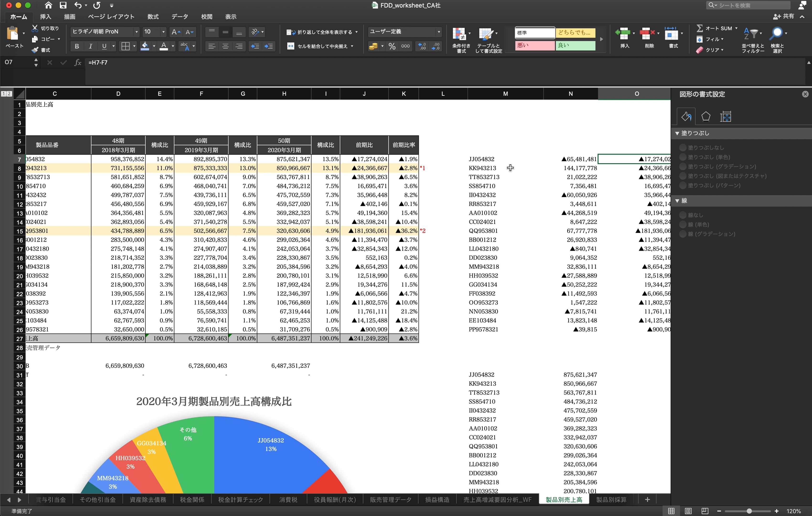Click the Bold formatting icon
The width and height of the screenshot is (812, 516).
click(77, 47)
